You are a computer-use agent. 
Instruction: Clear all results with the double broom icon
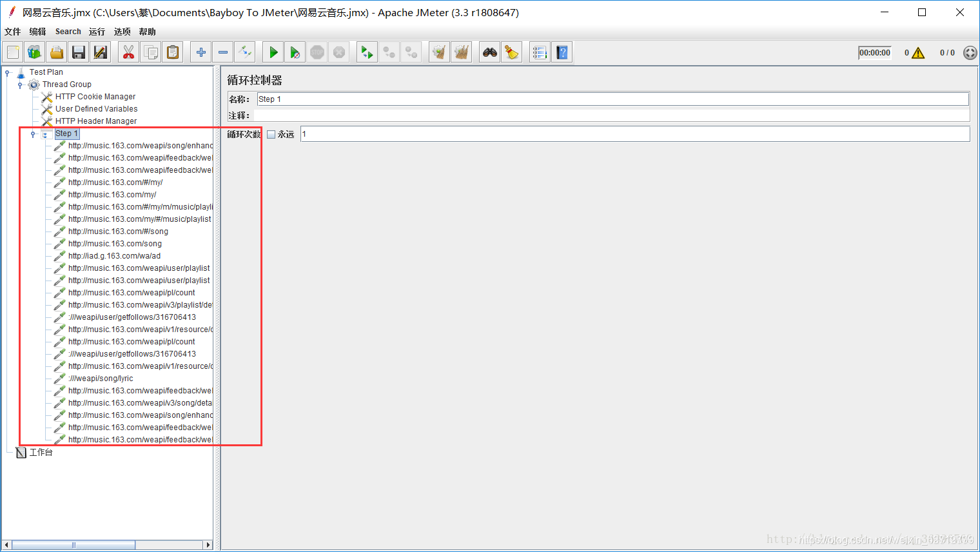pos(462,52)
